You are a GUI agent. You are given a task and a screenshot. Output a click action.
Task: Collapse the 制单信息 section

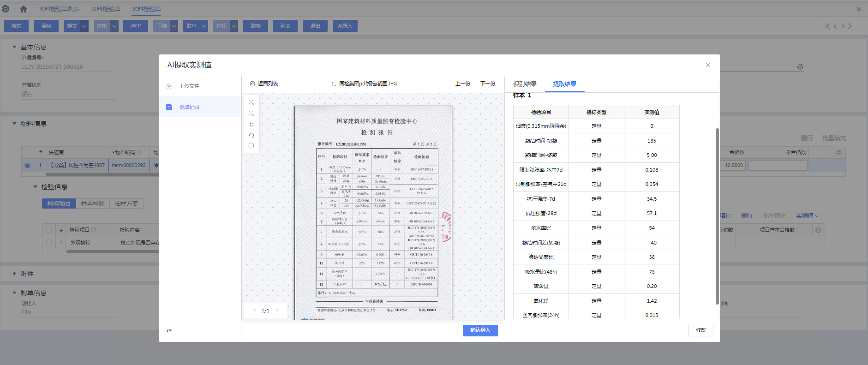coord(14,293)
